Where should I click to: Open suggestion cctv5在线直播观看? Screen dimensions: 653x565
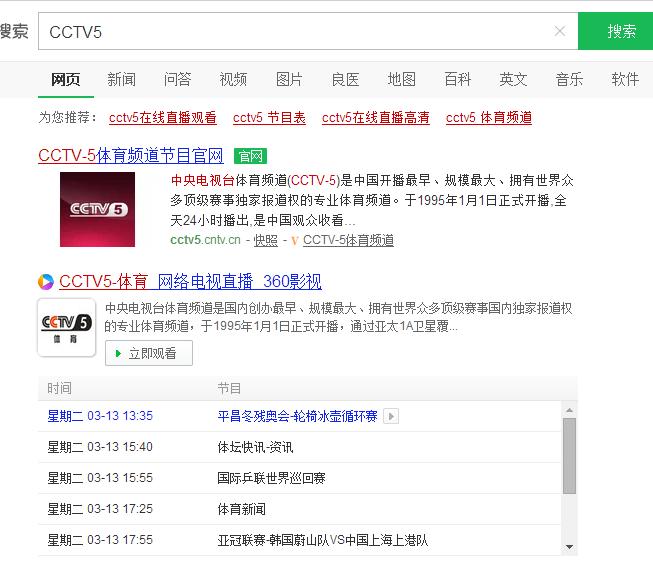pyautogui.click(x=162, y=118)
